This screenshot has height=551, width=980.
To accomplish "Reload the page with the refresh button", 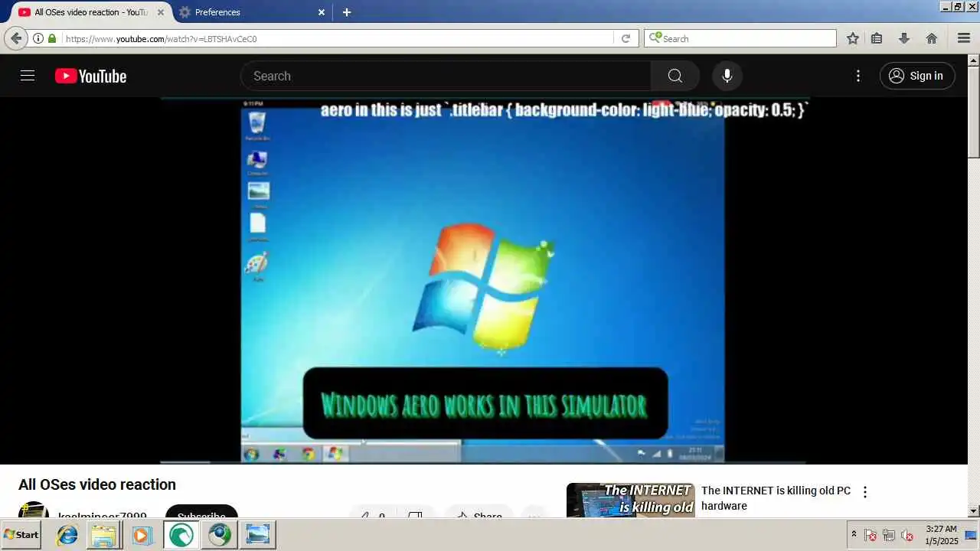I will [626, 38].
